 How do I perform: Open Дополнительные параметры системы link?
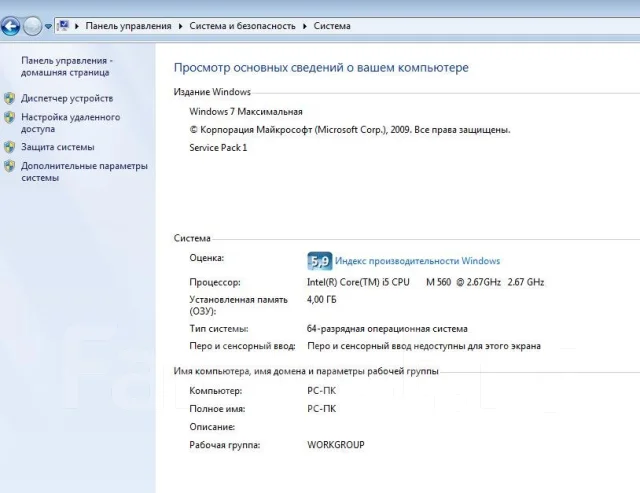pos(84,172)
